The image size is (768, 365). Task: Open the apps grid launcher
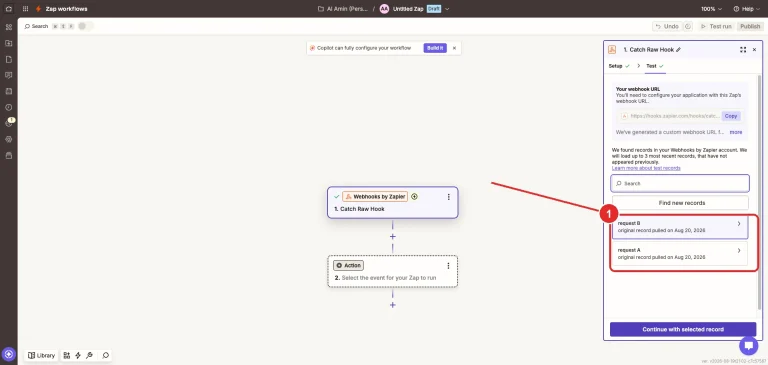click(x=25, y=9)
